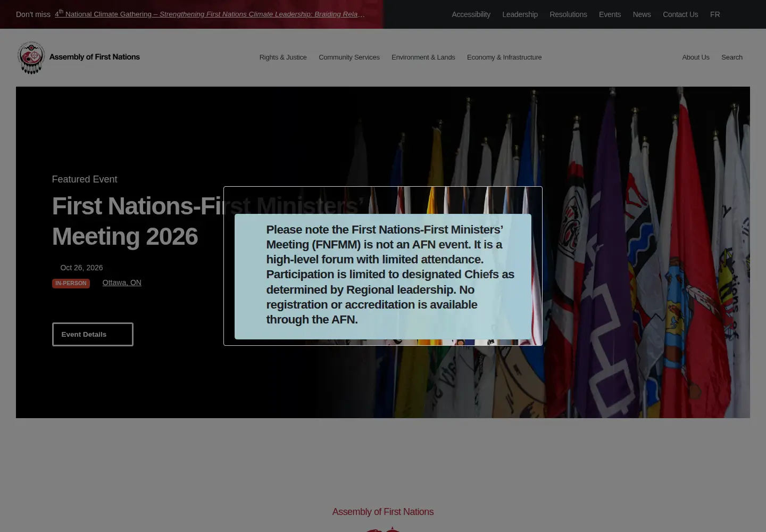The width and height of the screenshot is (766, 532).
Task: Click the Event Details button
Action: (x=93, y=334)
